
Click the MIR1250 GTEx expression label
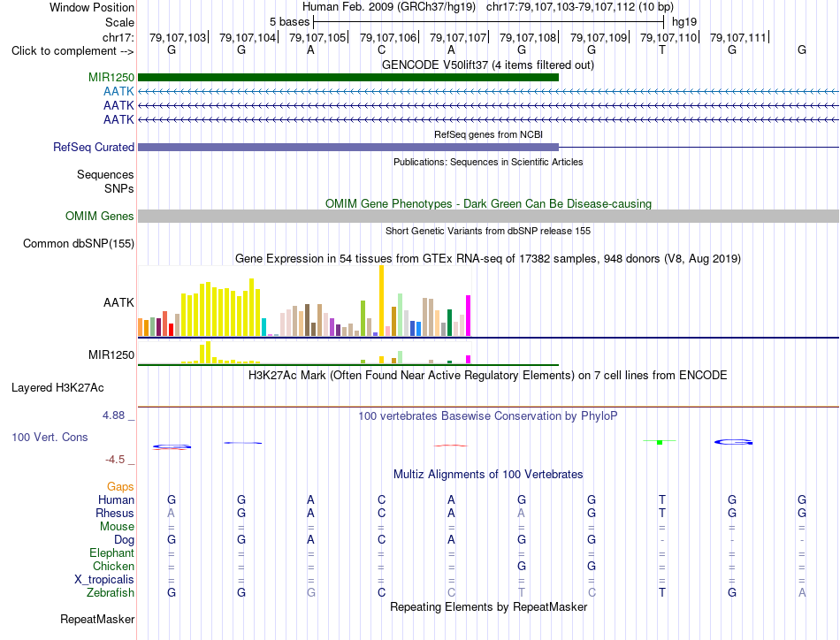(x=111, y=354)
